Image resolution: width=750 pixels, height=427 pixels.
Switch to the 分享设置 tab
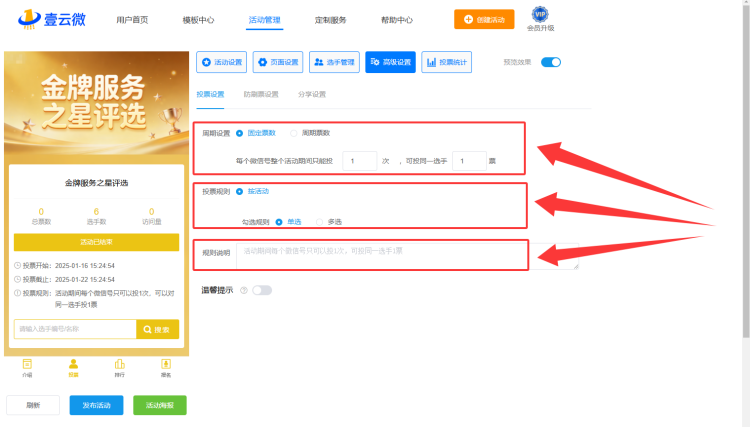[312, 94]
